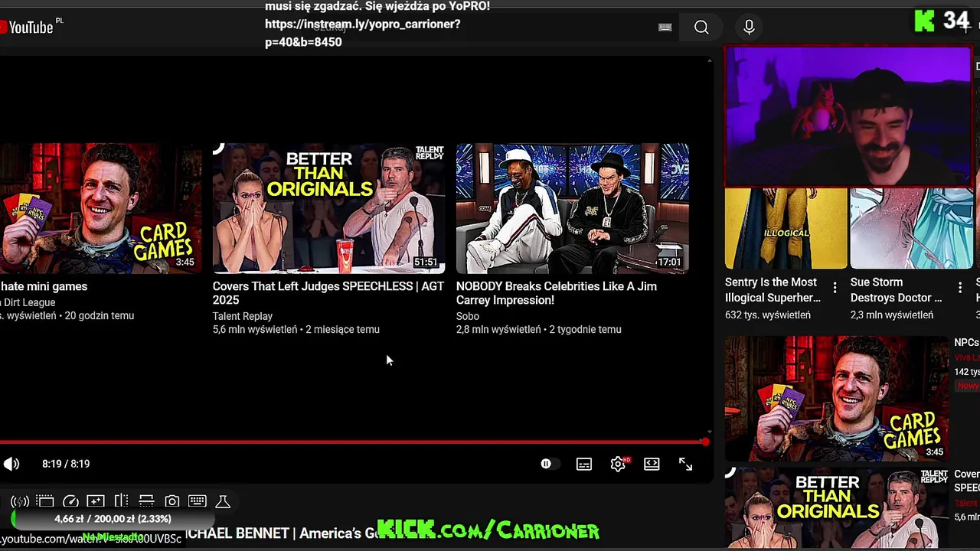The image size is (980, 551).
Task: Click the horizontal flip icon
Action: click(x=146, y=501)
